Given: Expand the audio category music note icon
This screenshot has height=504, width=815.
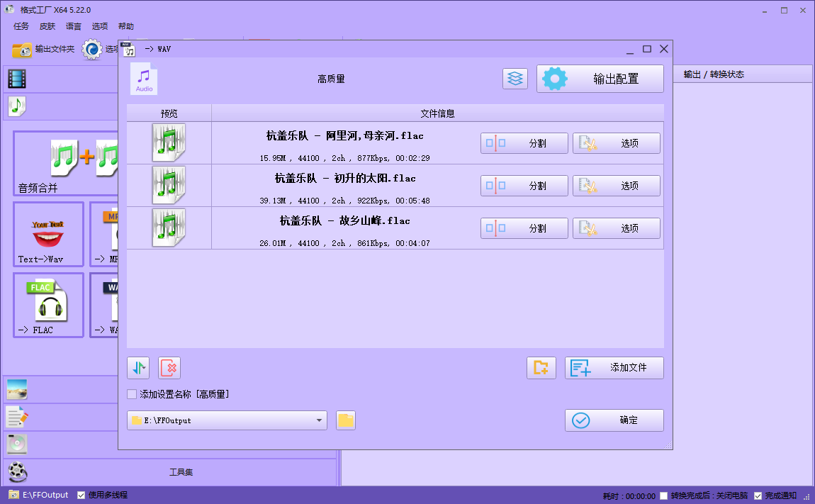Looking at the screenshot, I should pos(17,106).
